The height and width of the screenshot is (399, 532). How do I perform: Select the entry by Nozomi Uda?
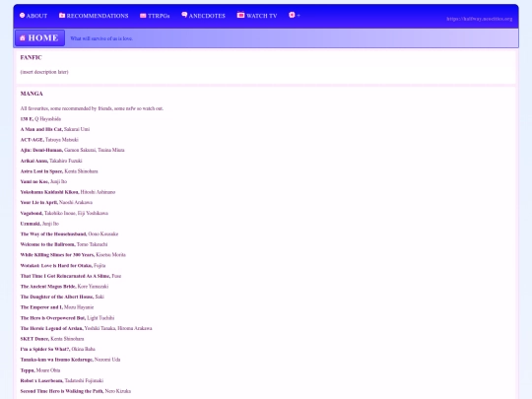click(x=70, y=360)
